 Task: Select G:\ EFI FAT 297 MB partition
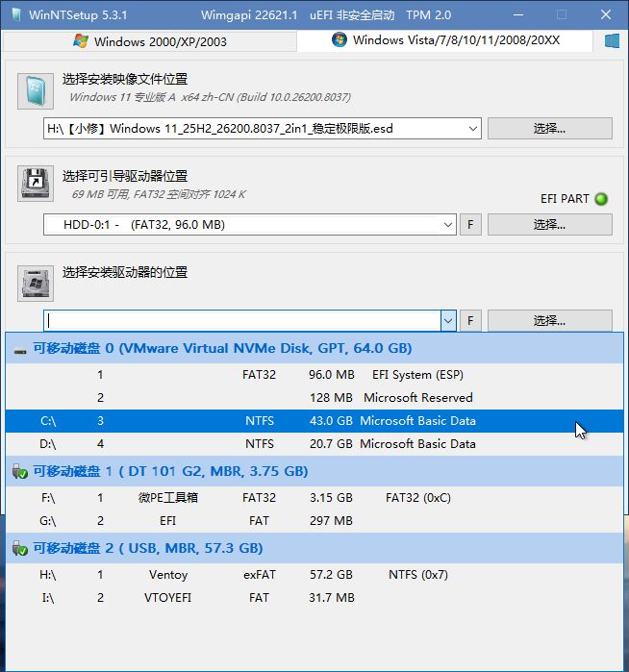pos(314,521)
